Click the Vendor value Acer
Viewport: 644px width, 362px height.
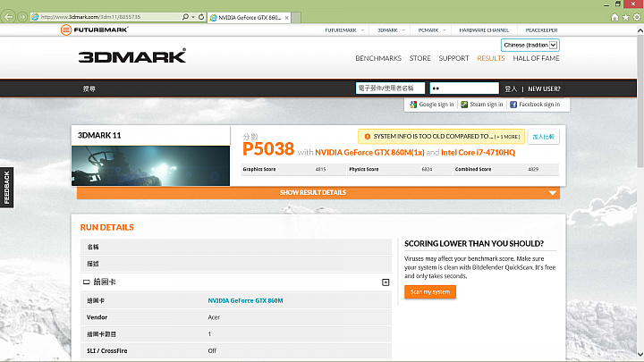(214, 317)
